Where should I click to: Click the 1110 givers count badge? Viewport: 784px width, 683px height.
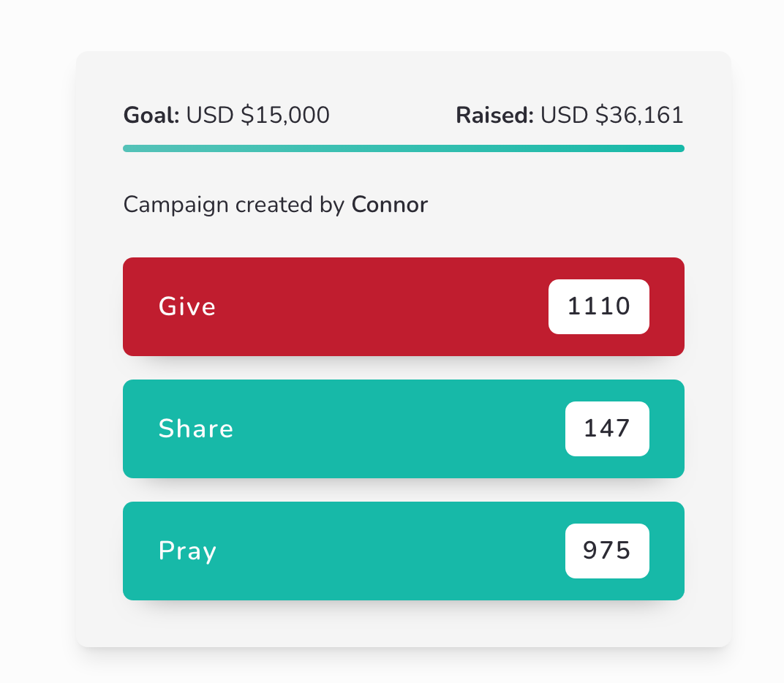click(x=598, y=306)
